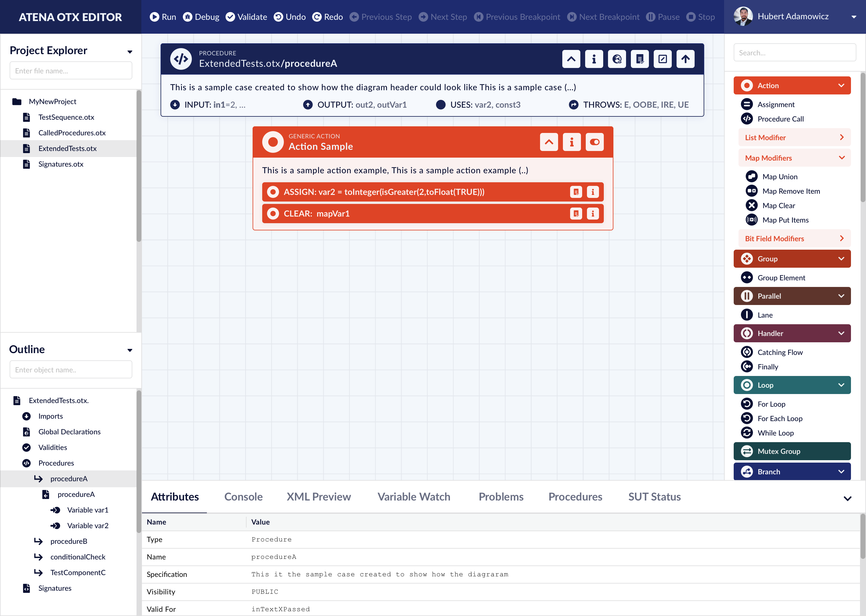Screen dimensions: 866x616
Task: Start Debug from the toolbar
Action: point(201,17)
